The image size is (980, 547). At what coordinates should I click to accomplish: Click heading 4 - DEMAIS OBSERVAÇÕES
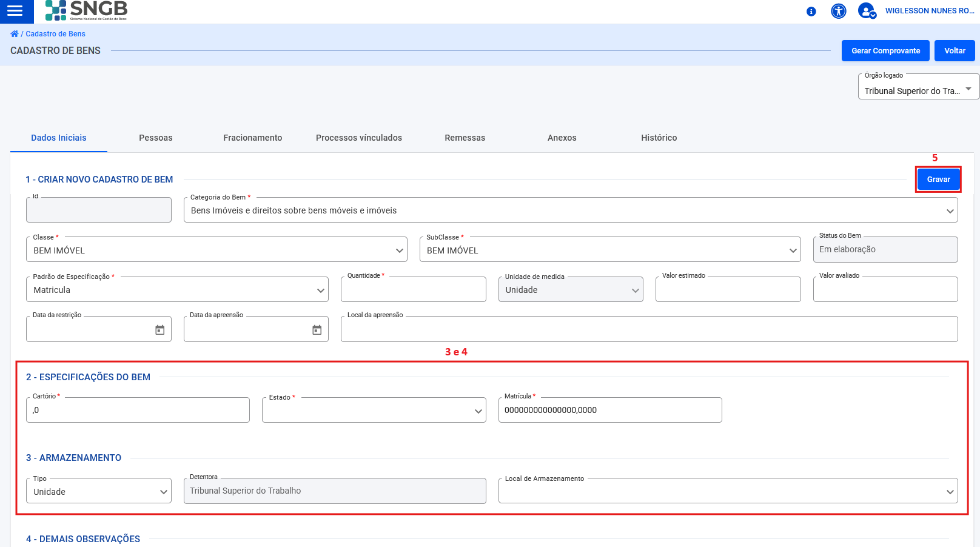point(83,539)
